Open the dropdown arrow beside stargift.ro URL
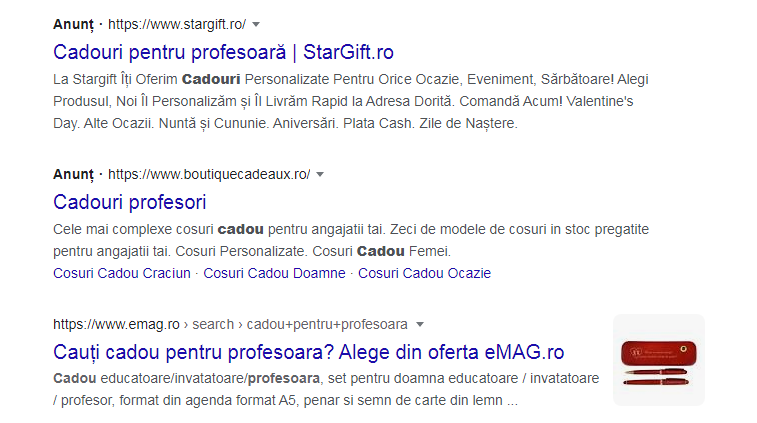 (x=256, y=24)
